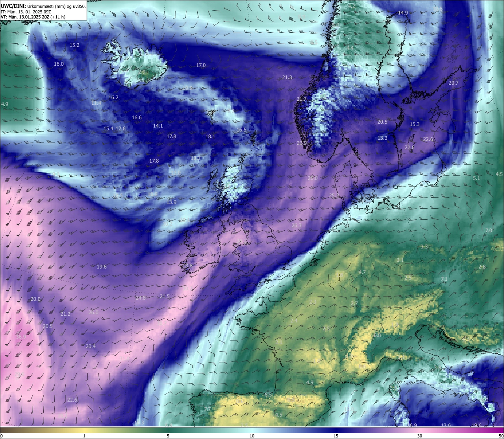504x439 pixels.
Task: Click the 6.8 value near the Alps
Action: [x=377, y=335]
